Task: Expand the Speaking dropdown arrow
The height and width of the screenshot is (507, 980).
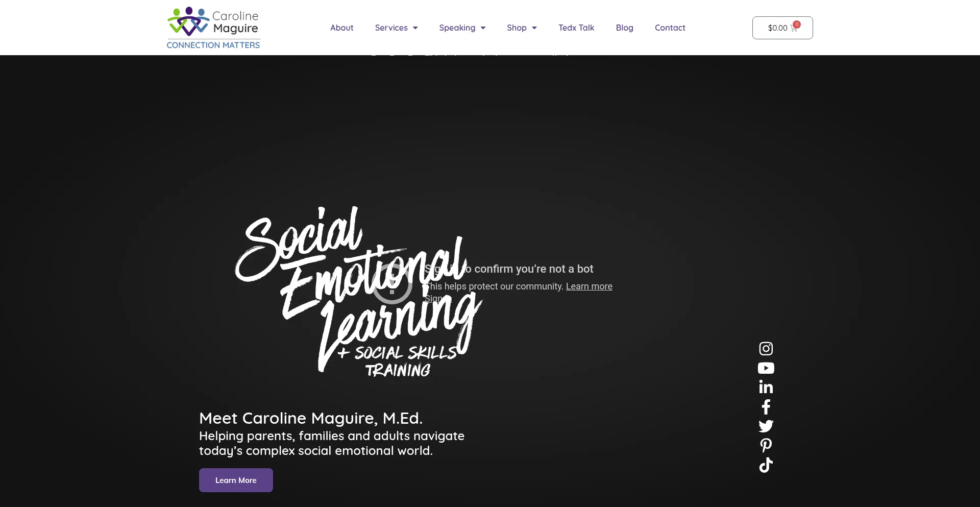Action: coord(483,28)
